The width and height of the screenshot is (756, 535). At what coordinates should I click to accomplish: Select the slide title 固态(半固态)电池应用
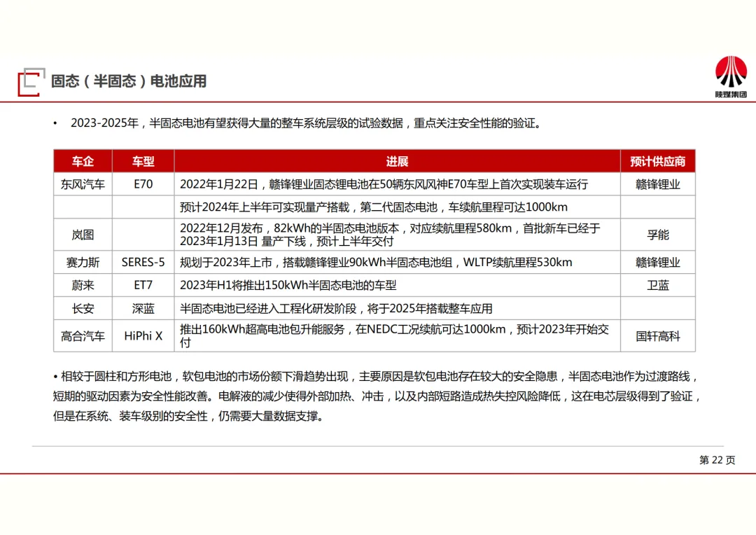pyautogui.click(x=129, y=81)
